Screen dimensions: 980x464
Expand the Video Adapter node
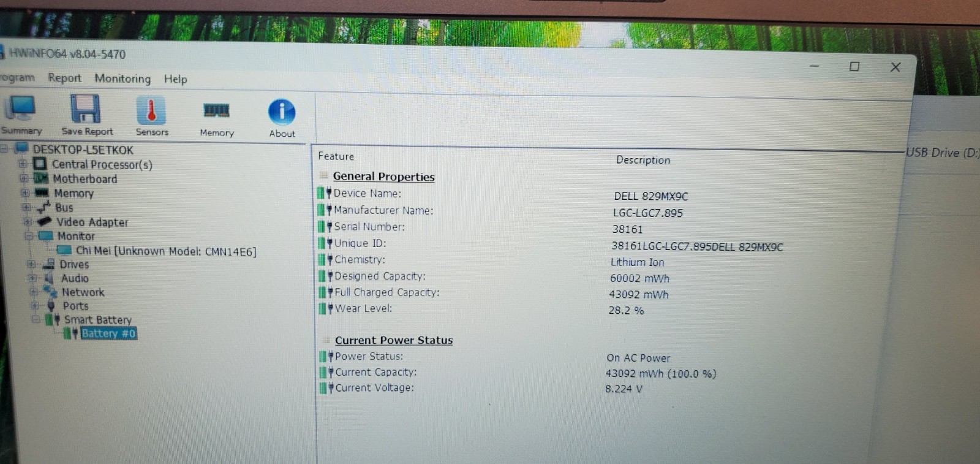pyautogui.click(x=27, y=221)
